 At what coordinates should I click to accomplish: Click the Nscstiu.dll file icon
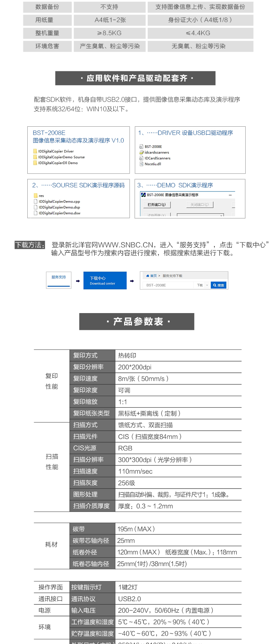142,164
